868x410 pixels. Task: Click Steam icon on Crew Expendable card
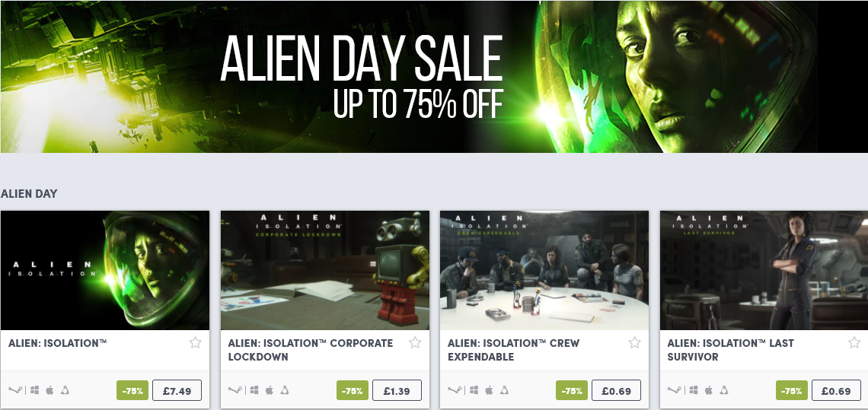pyautogui.click(x=454, y=390)
